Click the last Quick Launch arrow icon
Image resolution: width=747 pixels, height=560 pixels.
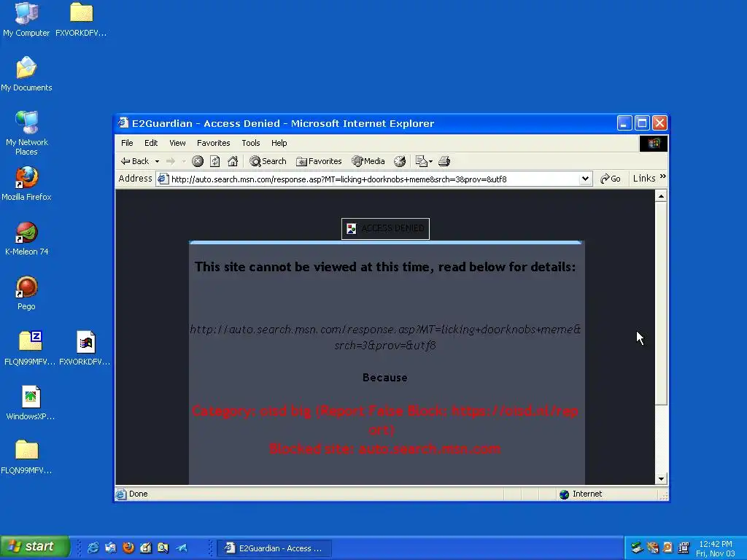click(182, 548)
